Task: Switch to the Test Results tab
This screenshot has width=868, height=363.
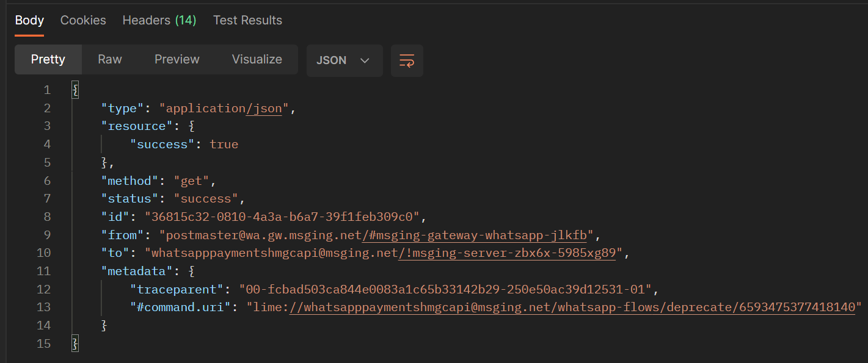Action: (x=247, y=20)
